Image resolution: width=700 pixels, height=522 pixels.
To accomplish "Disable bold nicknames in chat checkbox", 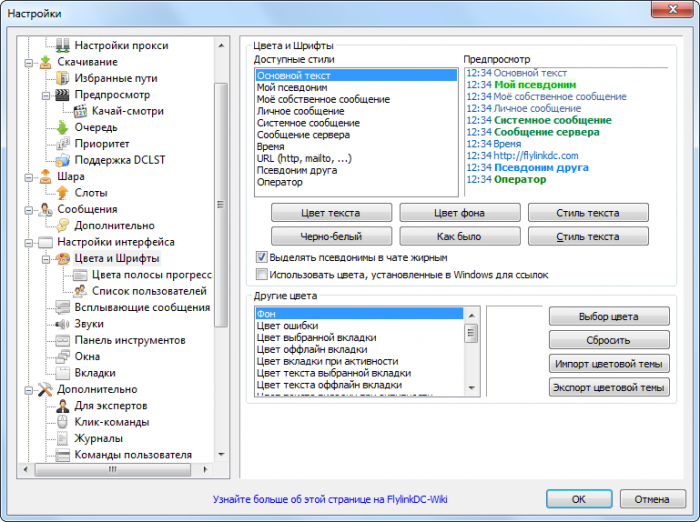I will 262,257.
